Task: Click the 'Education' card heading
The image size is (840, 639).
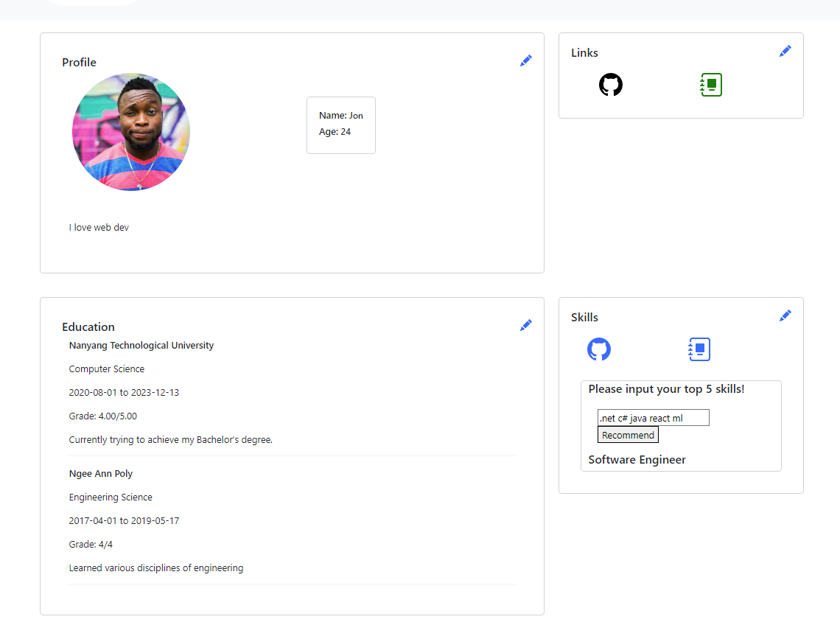Action: (x=88, y=327)
